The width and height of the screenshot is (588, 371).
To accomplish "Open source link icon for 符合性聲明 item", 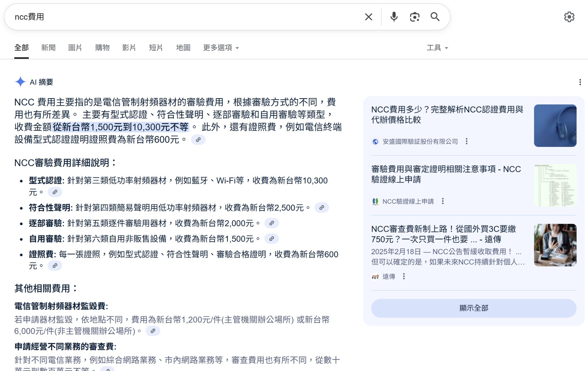I will tap(322, 207).
